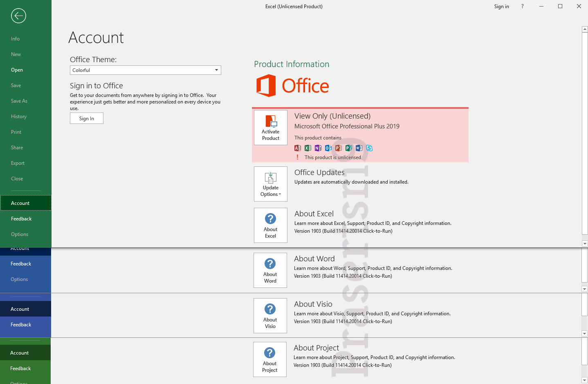Click the 'Office Updates' heading
Viewport: 588px width, 384px height.
coord(319,173)
